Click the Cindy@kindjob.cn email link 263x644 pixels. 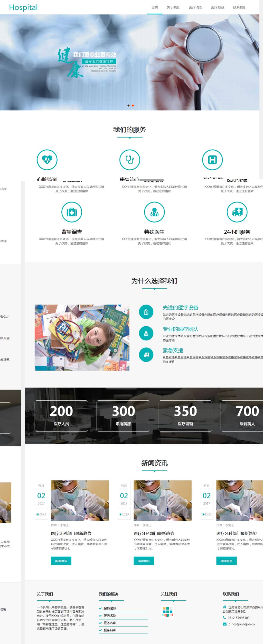click(x=241, y=624)
